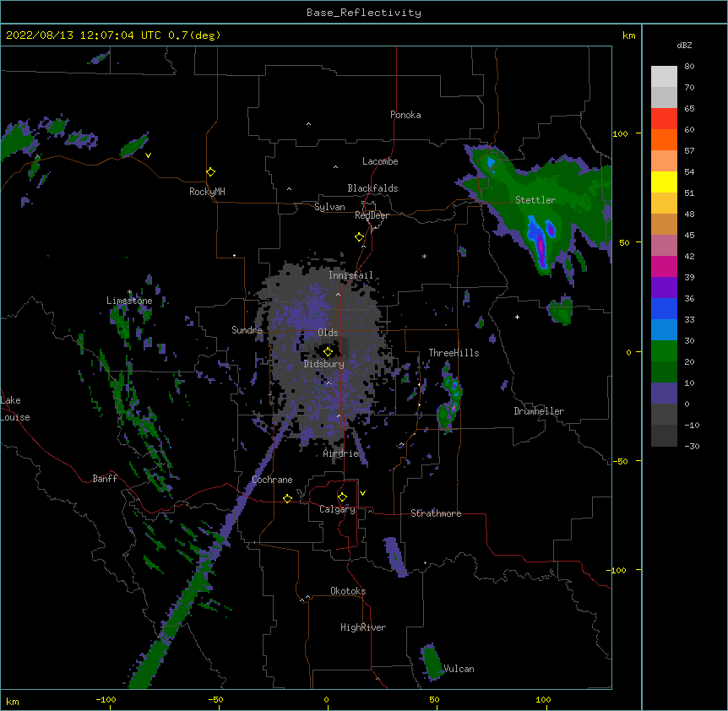Pick the light gray 70-80 dBZ legend swatch
Image resolution: width=728 pixels, height=711 pixels.
tap(664, 77)
